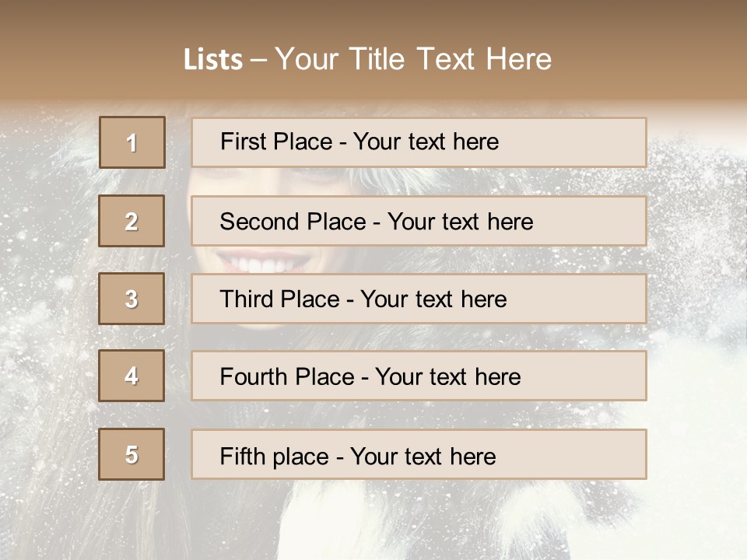Click 'Your Title Text Here' in title

(413, 59)
